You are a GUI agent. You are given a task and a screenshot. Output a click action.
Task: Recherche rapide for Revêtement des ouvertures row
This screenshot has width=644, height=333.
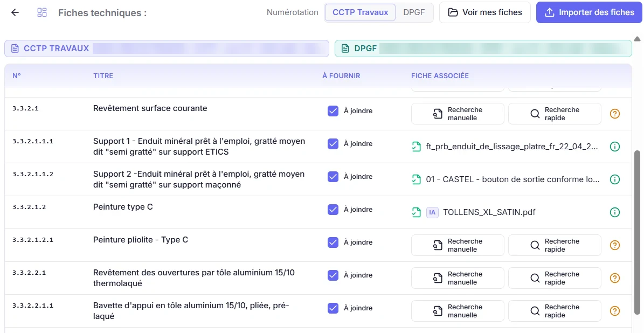point(555,278)
